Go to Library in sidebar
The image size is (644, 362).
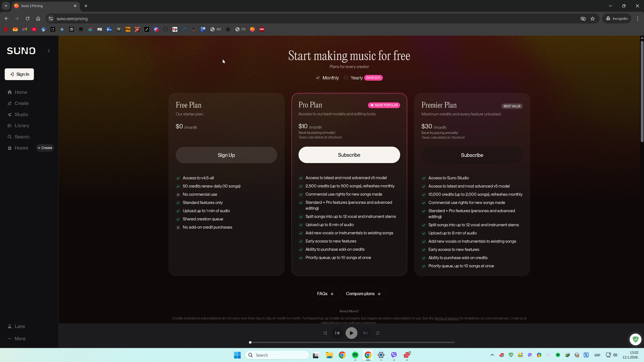pos(22,126)
